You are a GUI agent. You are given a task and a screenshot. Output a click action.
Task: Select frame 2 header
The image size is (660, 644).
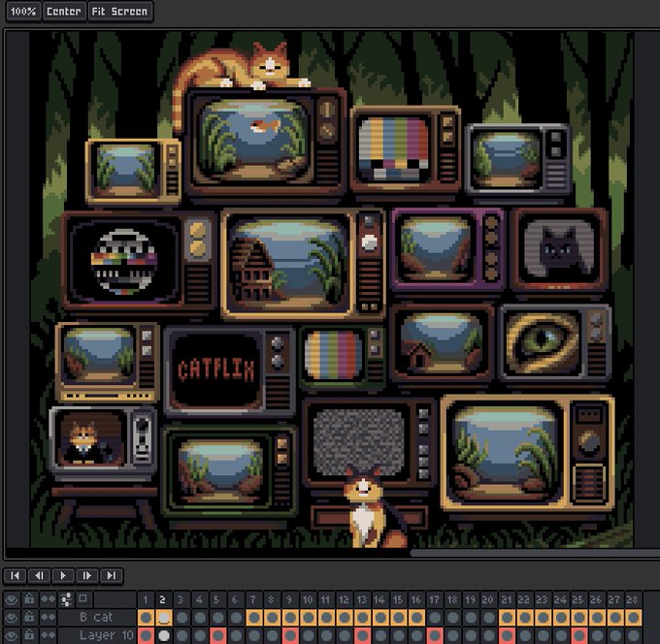coord(164,599)
